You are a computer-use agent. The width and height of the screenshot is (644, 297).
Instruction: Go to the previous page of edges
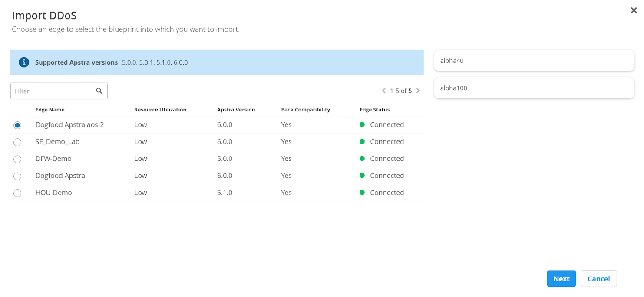(383, 91)
